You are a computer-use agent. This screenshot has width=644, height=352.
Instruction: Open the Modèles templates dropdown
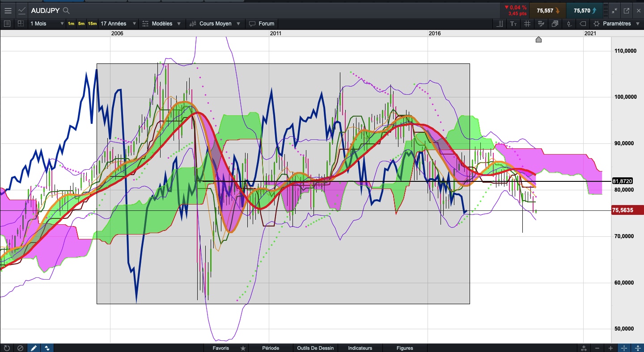[x=161, y=24]
